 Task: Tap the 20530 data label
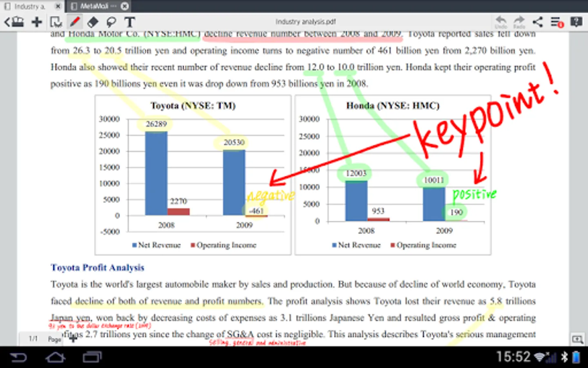click(234, 142)
